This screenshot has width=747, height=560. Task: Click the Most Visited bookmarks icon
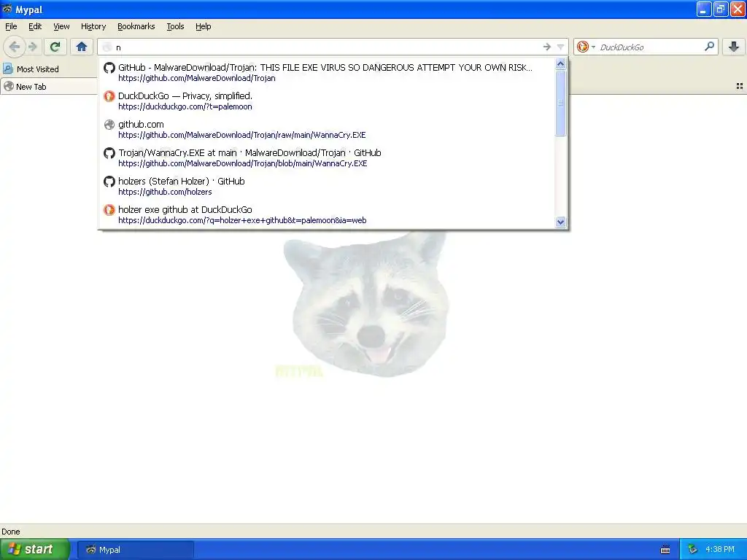(x=7, y=69)
